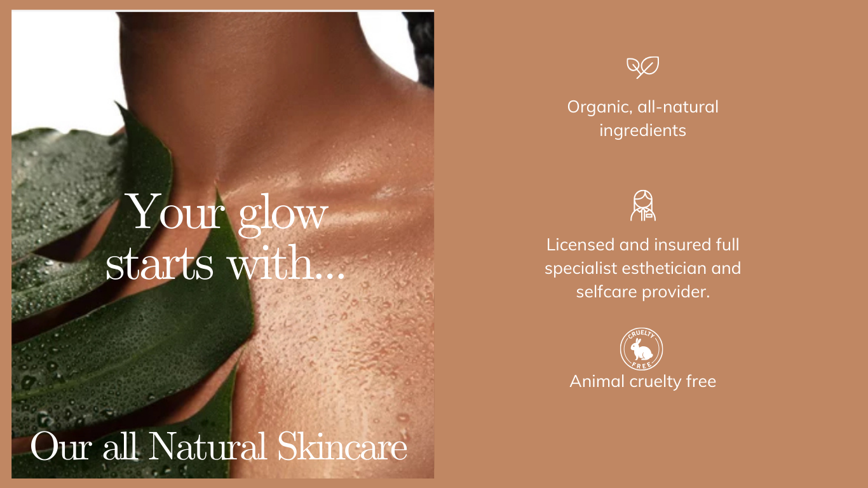Click the 'Licensed and insured full' line
Viewport: 868px width, 488px height.
[x=642, y=245]
